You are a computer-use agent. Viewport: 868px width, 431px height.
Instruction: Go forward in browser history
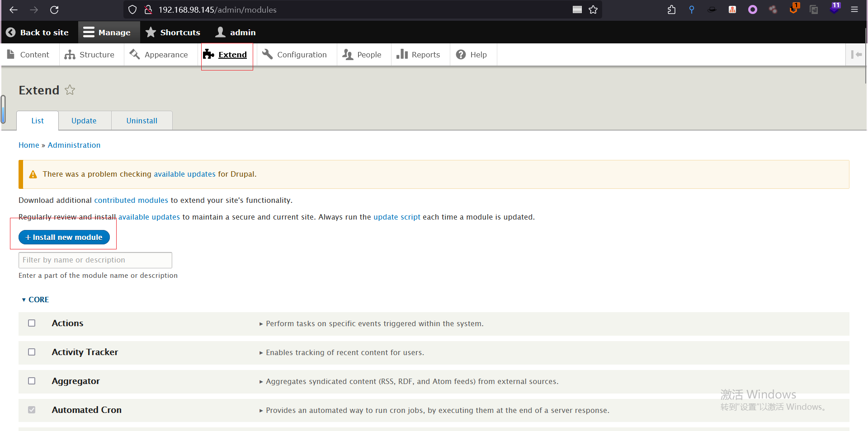point(34,9)
